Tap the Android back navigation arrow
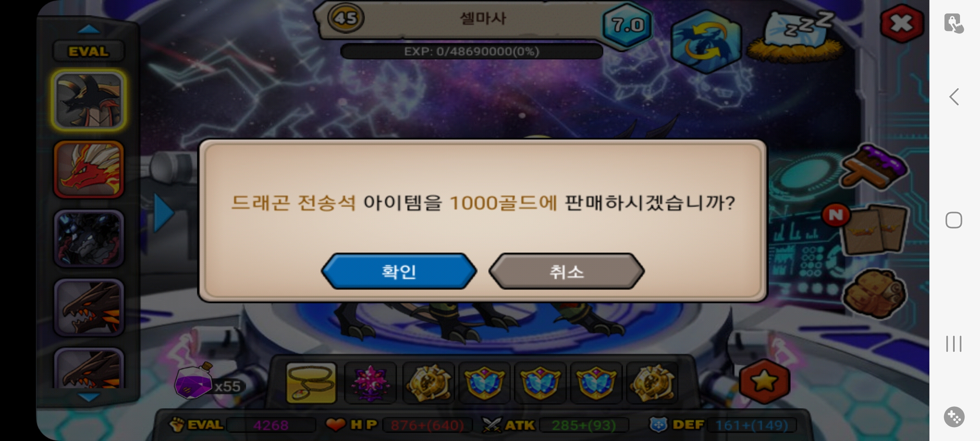The width and height of the screenshot is (980, 441). (954, 97)
